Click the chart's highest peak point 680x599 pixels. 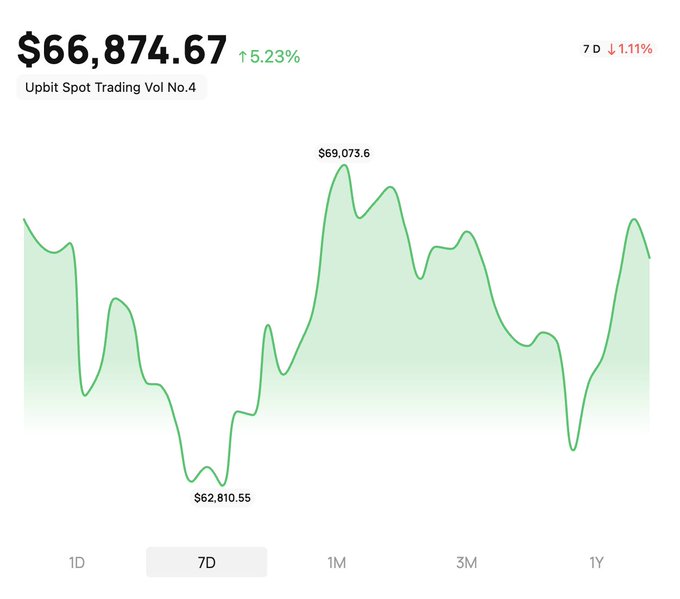(344, 166)
